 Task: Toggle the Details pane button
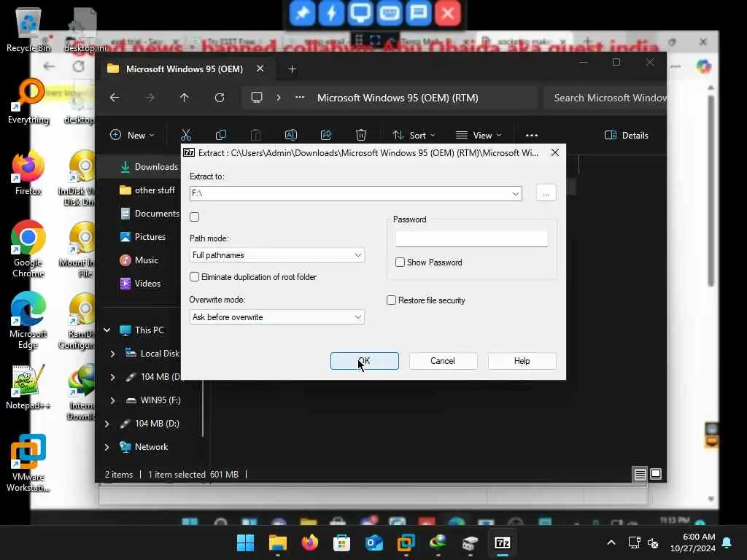pyautogui.click(x=626, y=135)
